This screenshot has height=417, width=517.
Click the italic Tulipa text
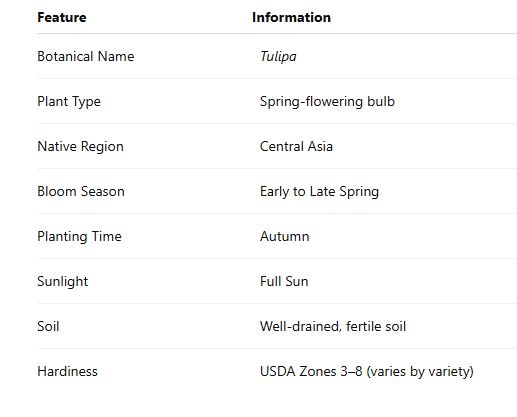point(278,56)
